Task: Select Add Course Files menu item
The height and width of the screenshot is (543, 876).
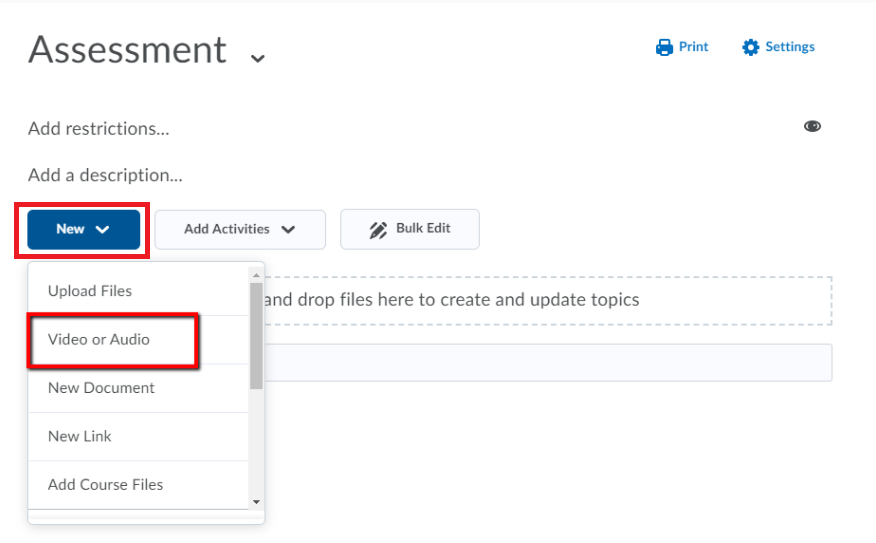Action: coord(138,485)
